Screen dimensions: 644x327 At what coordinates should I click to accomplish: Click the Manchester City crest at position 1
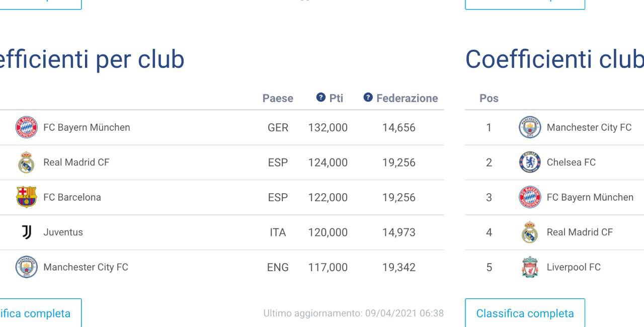point(530,127)
